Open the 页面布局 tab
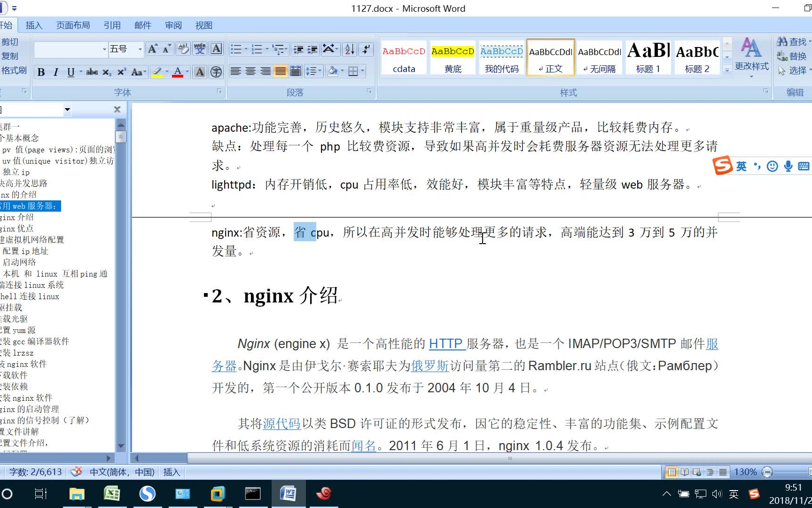Viewport: 812px width, 508px height. point(73,25)
